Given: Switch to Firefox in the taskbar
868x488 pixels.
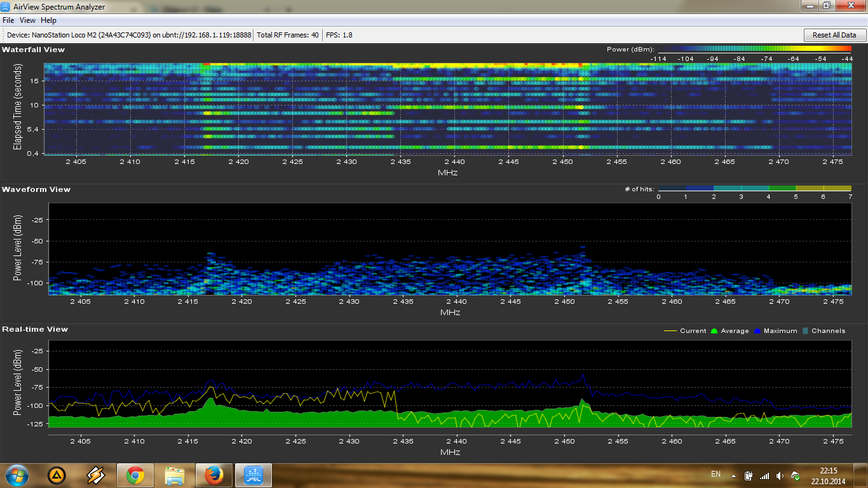Looking at the screenshot, I should point(214,475).
